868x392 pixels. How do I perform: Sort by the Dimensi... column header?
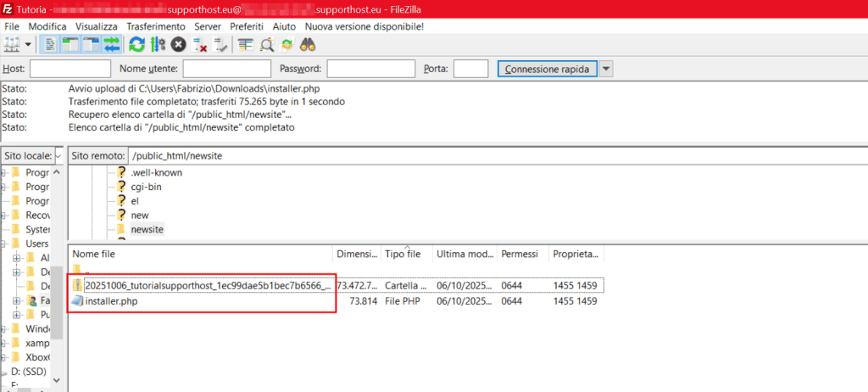click(x=357, y=254)
